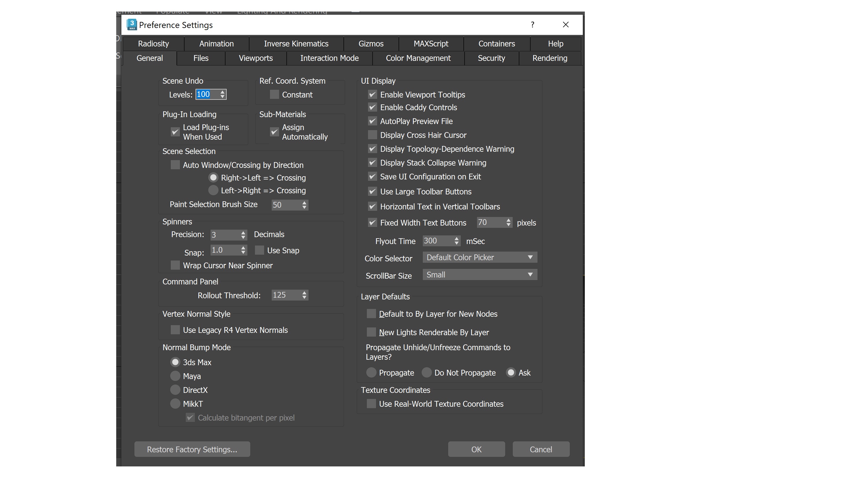Choose Do Not Propagate for layer commands
The image size is (868, 497).
[x=427, y=373]
